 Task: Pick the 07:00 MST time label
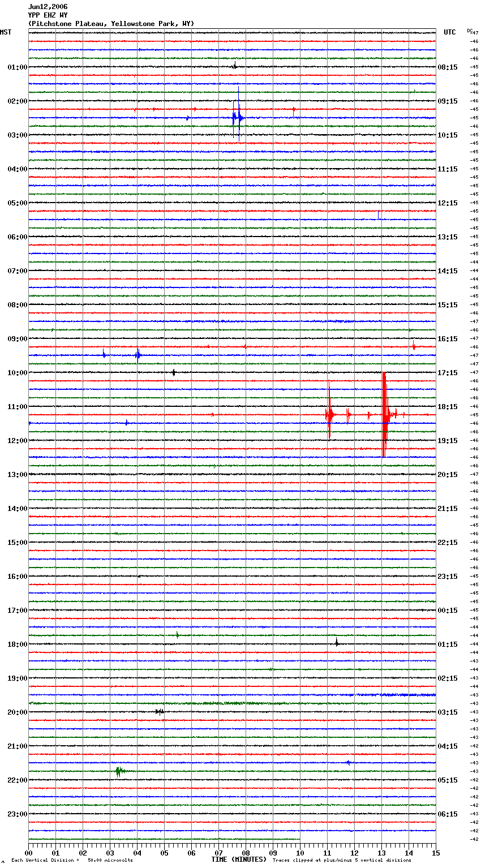(x=18, y=271)
